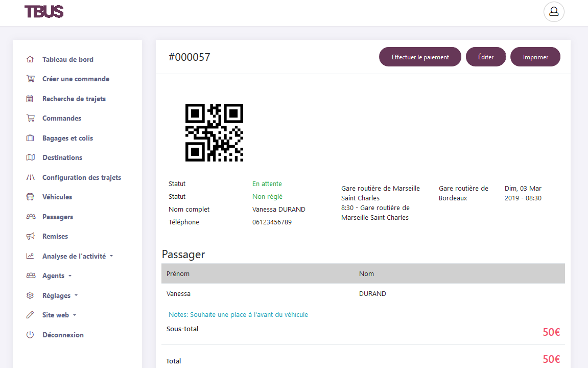Screen dimensions: 588x368
Task: Click the power icon beside Déconnexion
Action: 30,335
